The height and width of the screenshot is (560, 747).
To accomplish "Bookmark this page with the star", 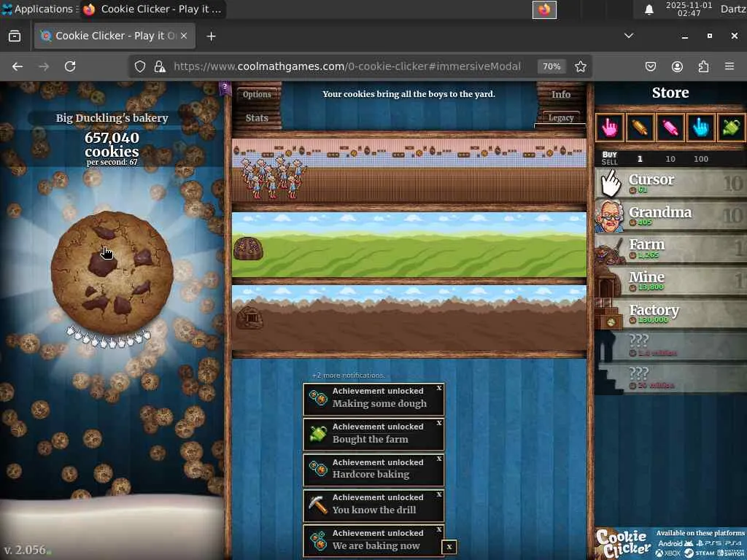I will [x=580, y=66].
